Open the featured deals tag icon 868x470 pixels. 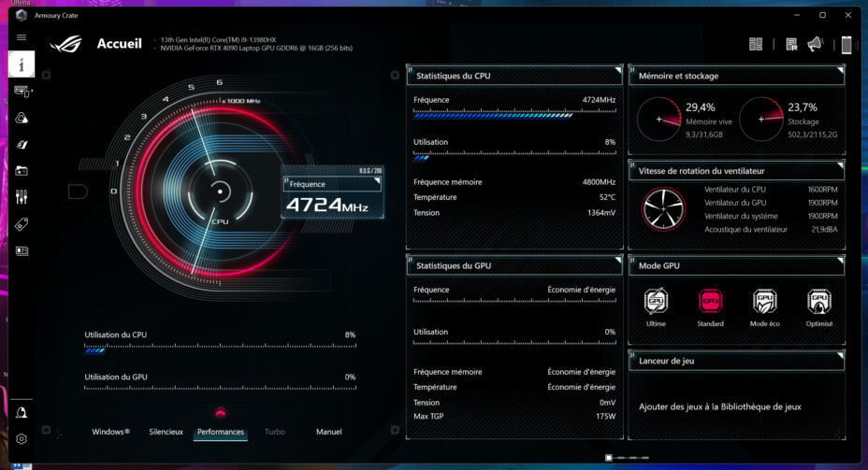[x=22, y=224]
